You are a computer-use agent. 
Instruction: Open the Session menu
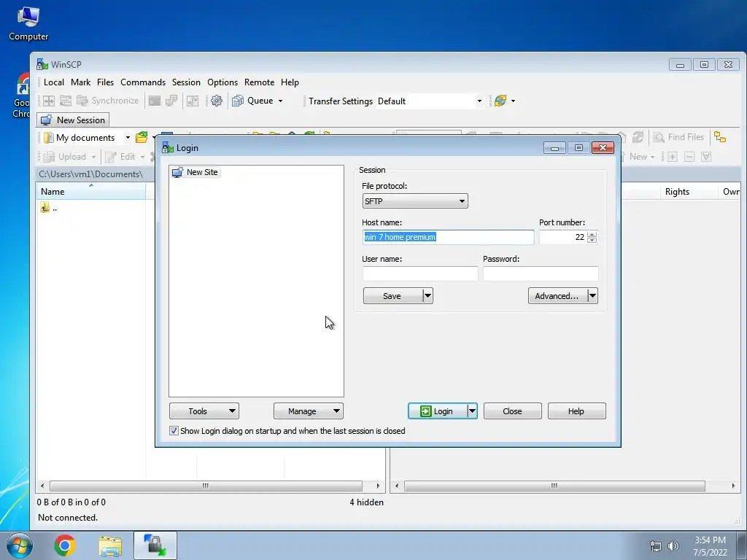pyautogui.click(x=186, y=82)
